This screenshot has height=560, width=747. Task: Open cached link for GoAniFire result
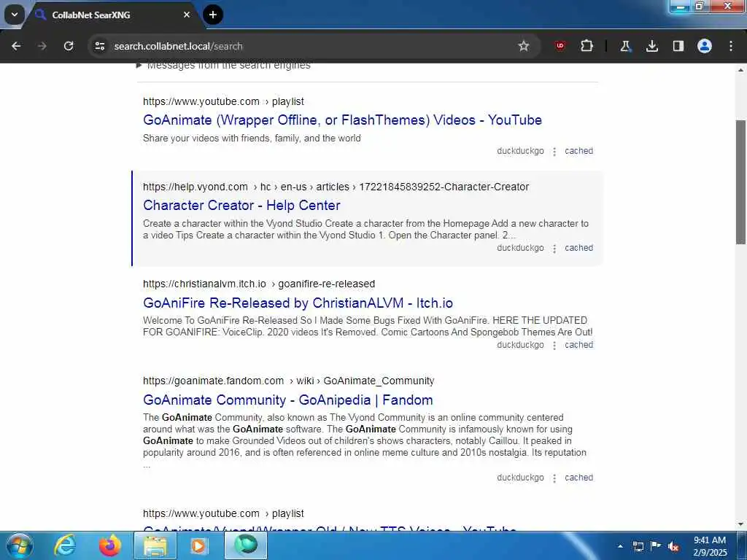(578, 345)
